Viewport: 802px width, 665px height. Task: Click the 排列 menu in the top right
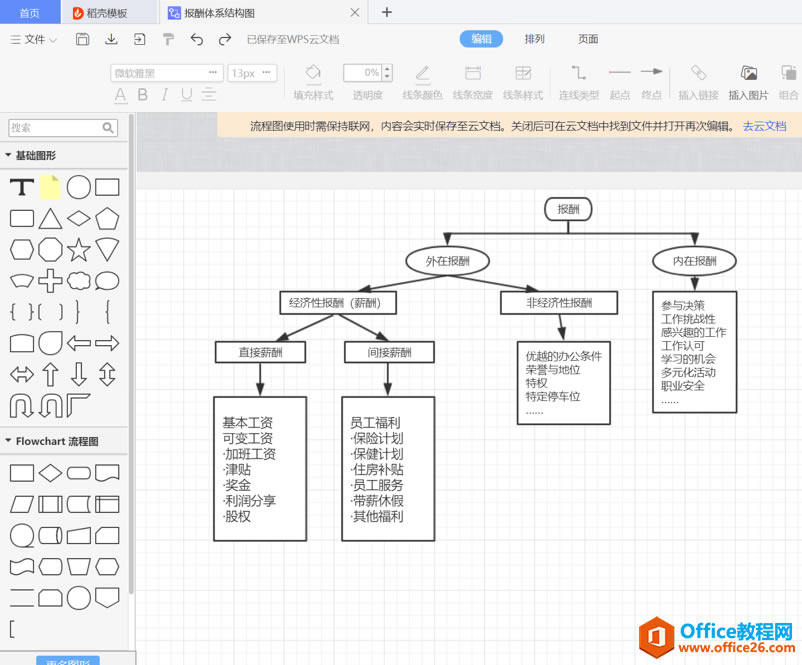pos(534,38)
